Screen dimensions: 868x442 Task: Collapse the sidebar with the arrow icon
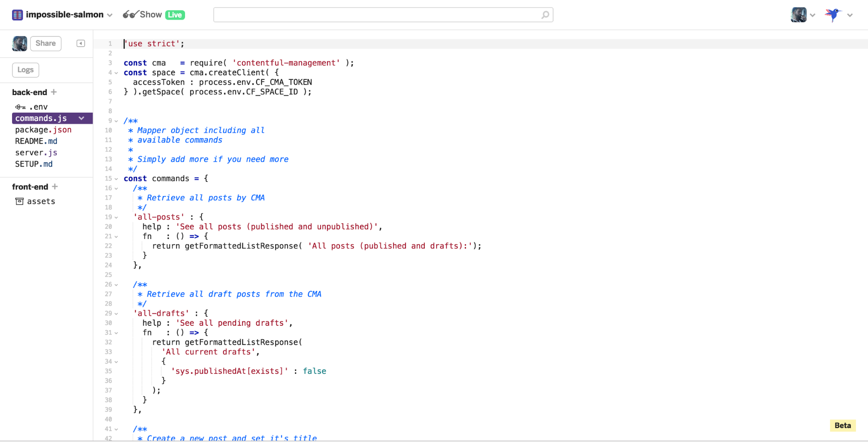coord(81,43)
